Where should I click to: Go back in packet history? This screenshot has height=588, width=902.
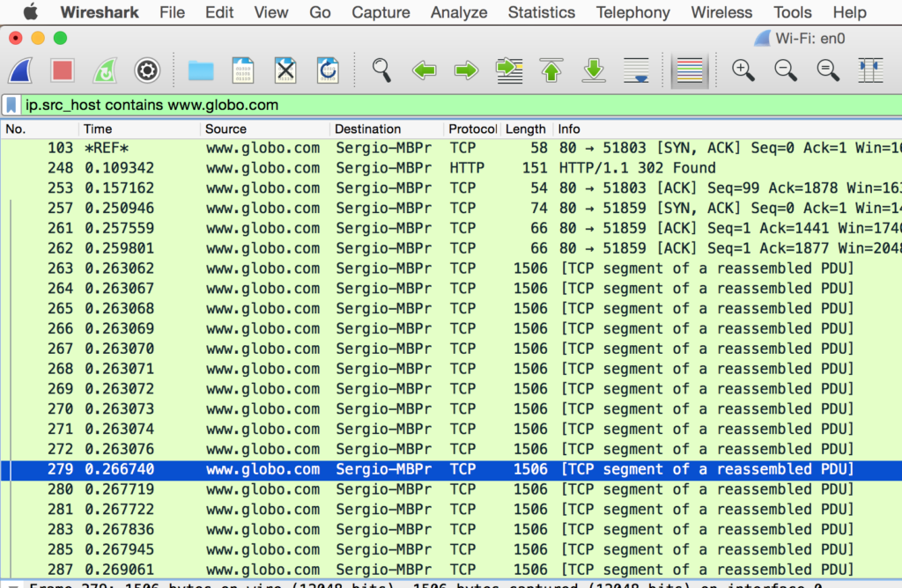point(424,70)
